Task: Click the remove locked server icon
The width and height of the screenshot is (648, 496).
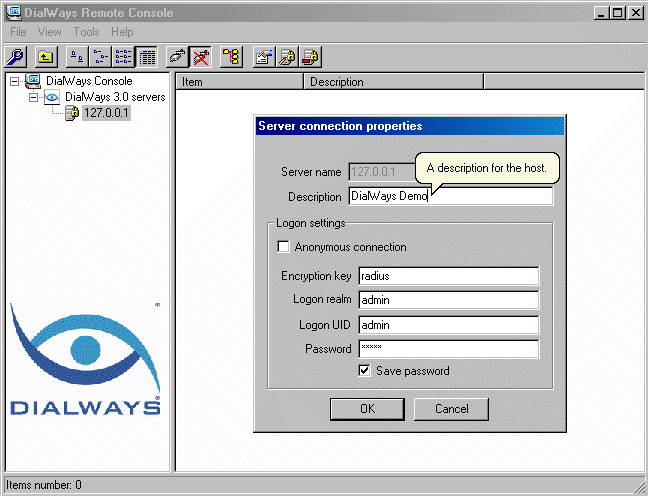Action: coord(310,57)
